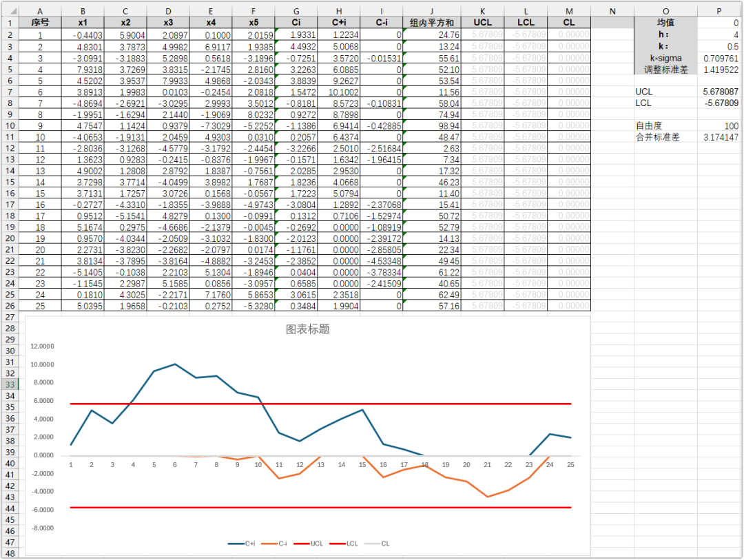Screen dimensions: 744x560
Task: Select cell with value 10.1002
Action: (x=339, y=92)
